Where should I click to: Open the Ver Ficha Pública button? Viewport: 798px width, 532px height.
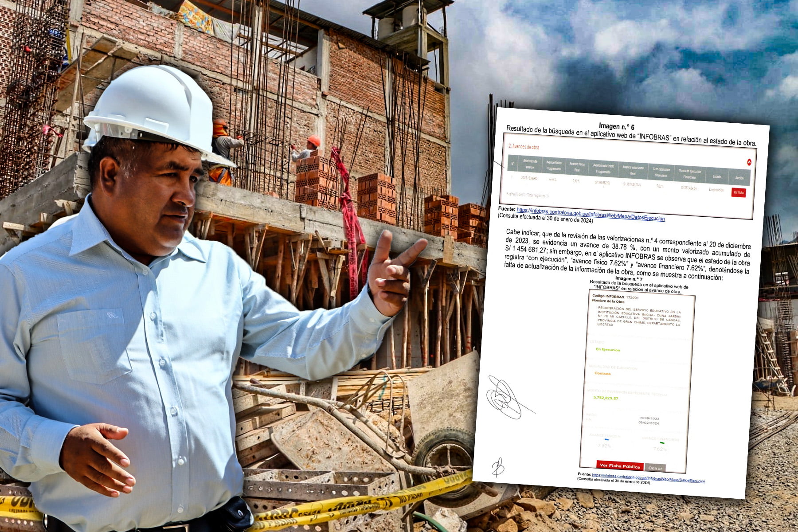(x=619, y=465)
